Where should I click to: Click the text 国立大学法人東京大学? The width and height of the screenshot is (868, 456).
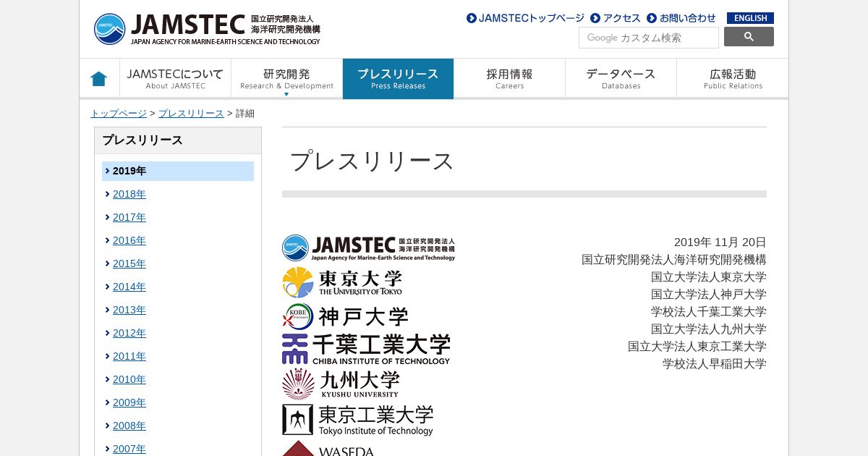coord(709,277)
